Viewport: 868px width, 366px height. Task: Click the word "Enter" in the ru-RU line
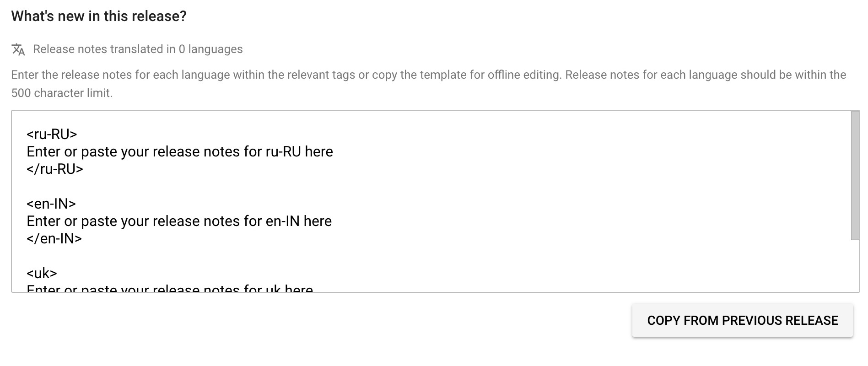[x=43, y=151]
